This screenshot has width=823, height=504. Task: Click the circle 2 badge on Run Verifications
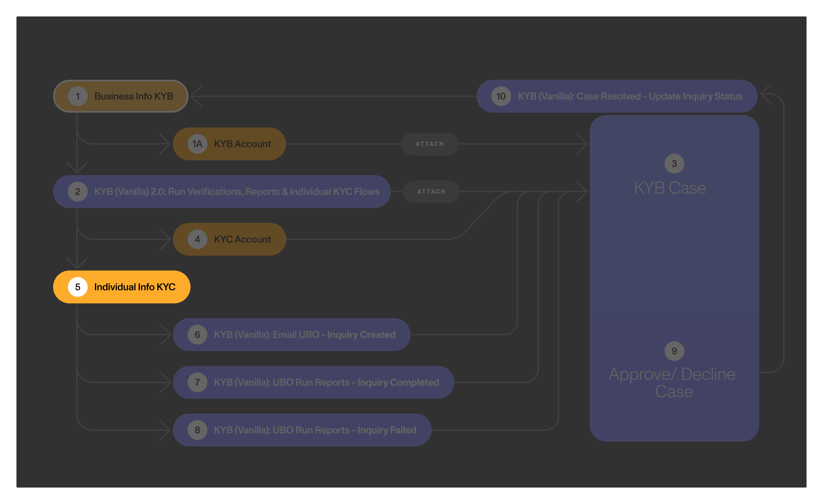coord(78,191)
